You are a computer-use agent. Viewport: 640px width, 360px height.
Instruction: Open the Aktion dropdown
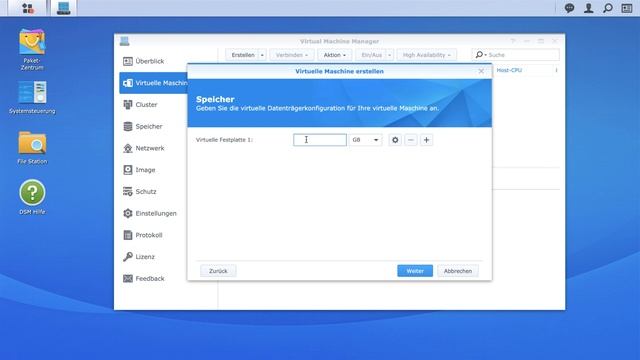coord(334,55)
